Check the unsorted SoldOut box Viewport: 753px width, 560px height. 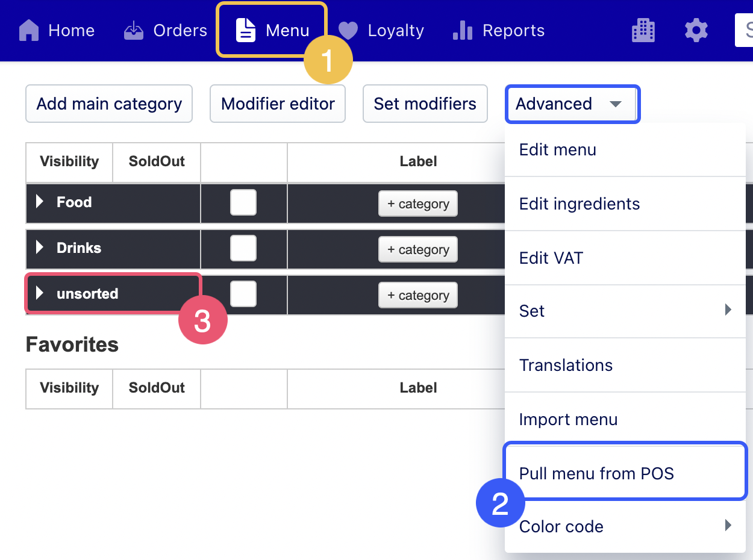(243, 294)
